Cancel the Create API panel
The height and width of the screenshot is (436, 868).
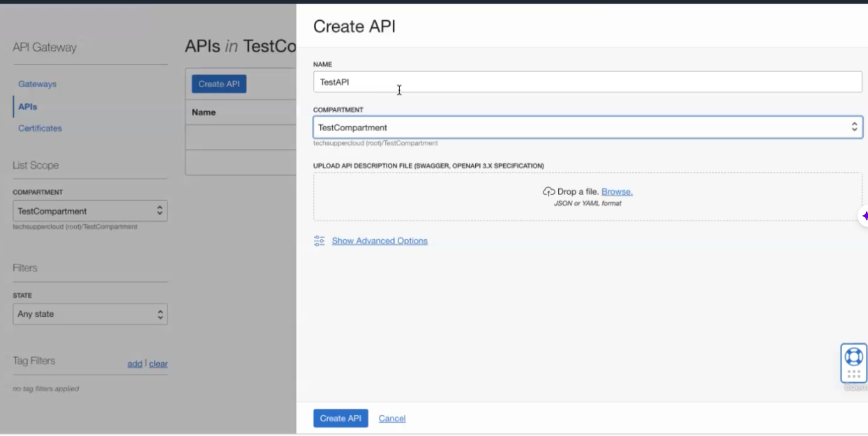391,419
